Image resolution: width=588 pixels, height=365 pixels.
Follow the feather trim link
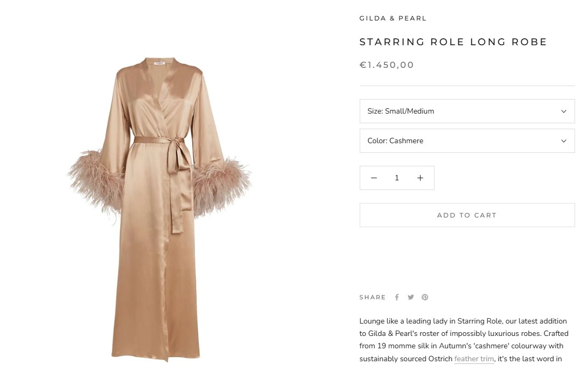474,359
